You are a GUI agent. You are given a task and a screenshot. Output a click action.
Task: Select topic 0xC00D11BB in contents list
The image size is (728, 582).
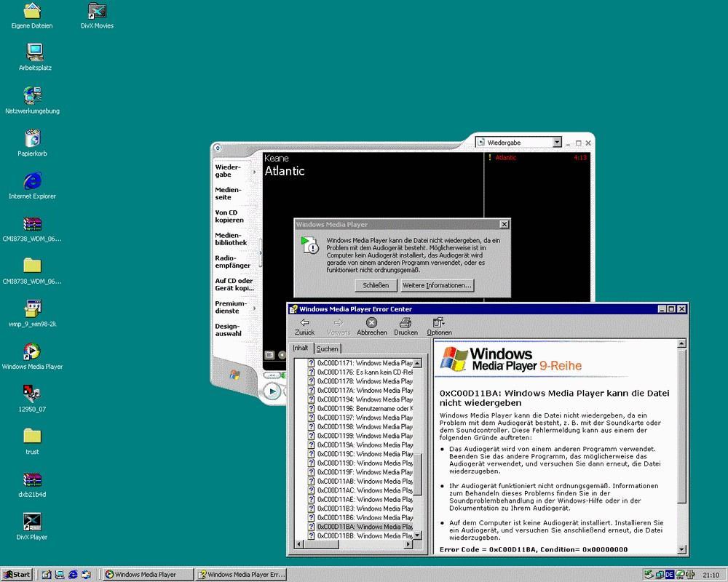coord(361,535)
